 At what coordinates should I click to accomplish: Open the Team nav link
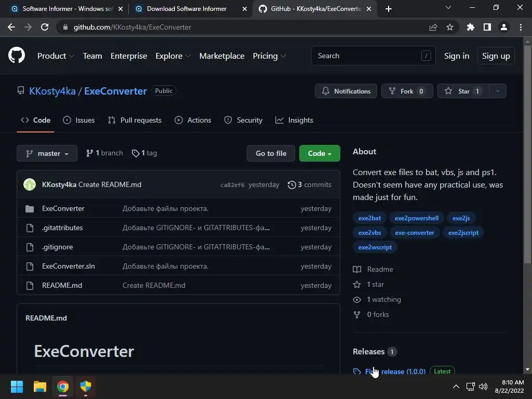(x=92, y=56)
